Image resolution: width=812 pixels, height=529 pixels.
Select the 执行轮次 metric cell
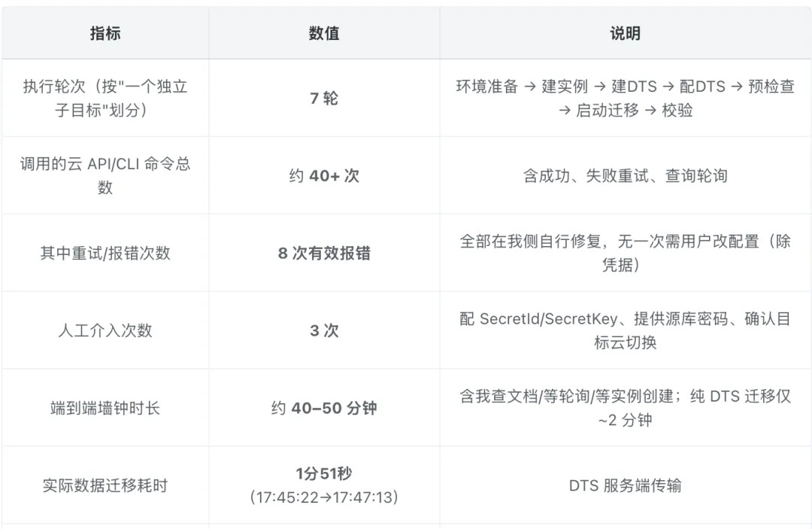(x=105, y=98)
